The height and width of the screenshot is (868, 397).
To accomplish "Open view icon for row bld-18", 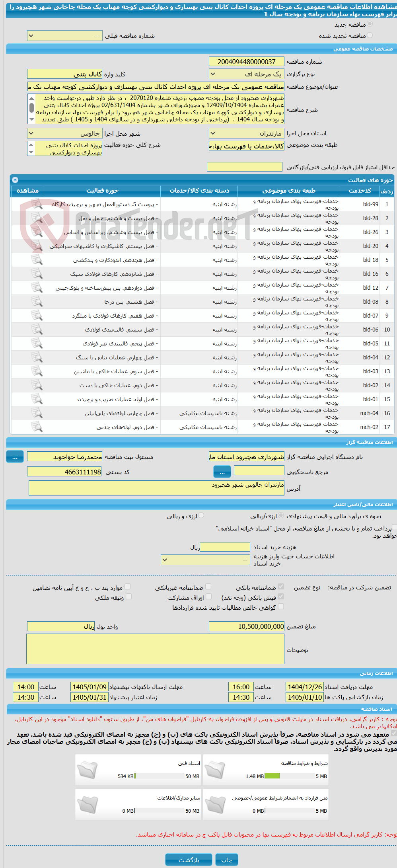I will (x=37, y=260).
